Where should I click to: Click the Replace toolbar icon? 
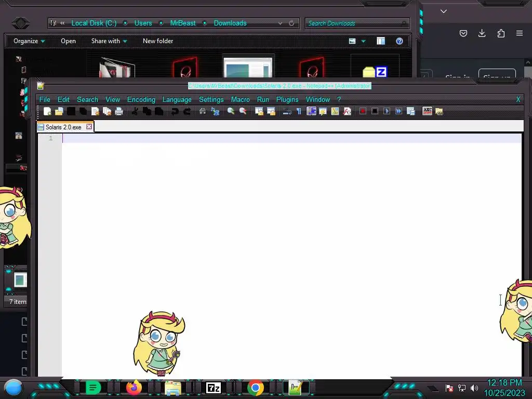215,111
